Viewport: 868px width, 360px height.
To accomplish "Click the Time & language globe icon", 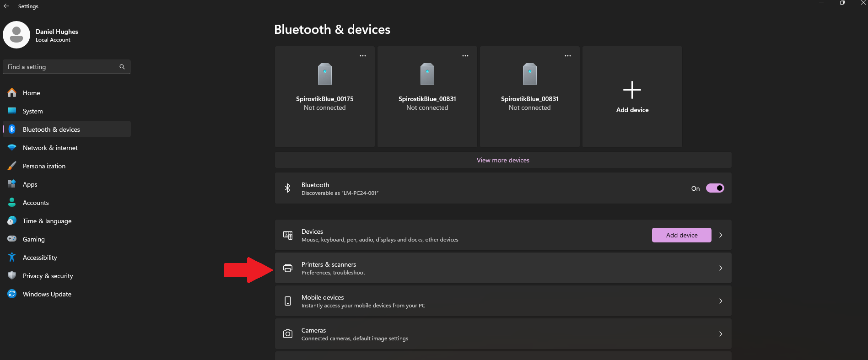I will [x=12, y=221].
